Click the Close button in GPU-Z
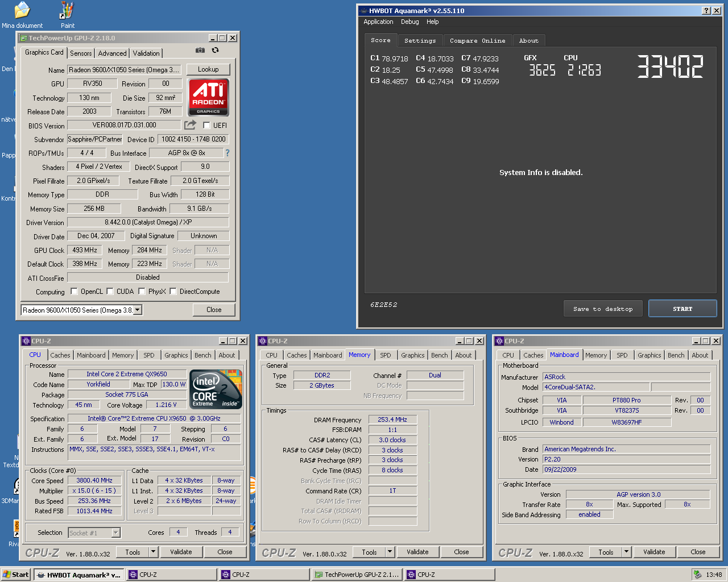The width and height of the screenshot is (728, 582). 214,310
